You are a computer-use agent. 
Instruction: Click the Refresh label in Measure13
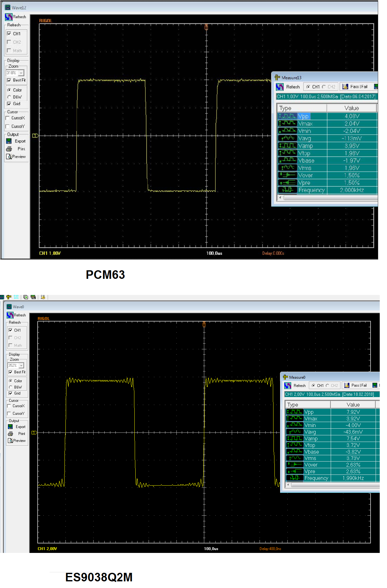(x=293, y=87)
